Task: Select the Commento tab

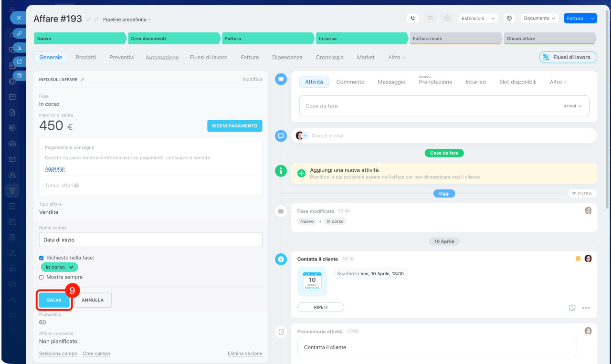Action: [350, 82]
